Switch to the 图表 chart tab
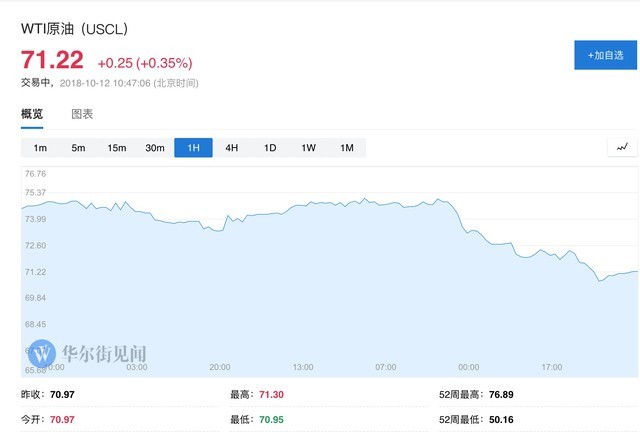This screenshot has height=432, width=640. [x=82, y=114]
